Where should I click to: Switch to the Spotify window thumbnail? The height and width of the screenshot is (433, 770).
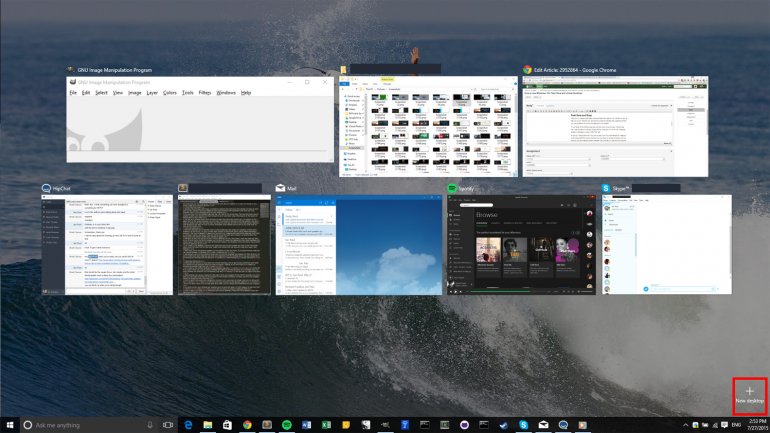[521, 245]
